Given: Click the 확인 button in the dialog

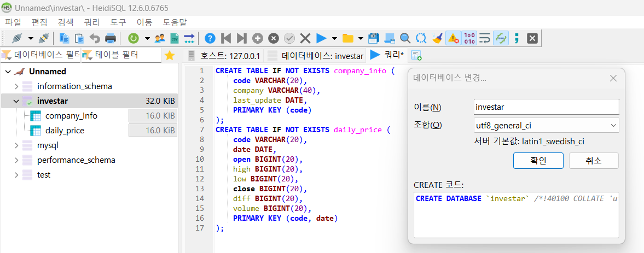Looking at the screenshot, I should coord(530,161).
